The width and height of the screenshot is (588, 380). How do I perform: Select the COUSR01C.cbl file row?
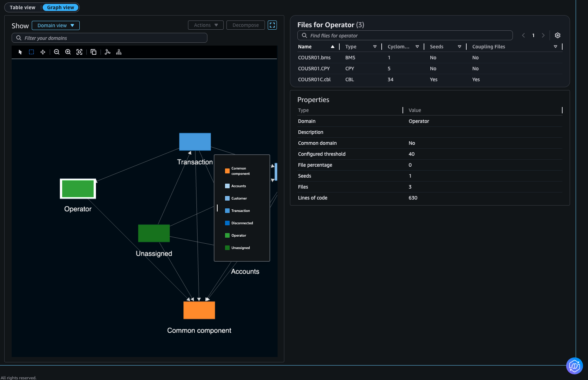coord(314,79)
